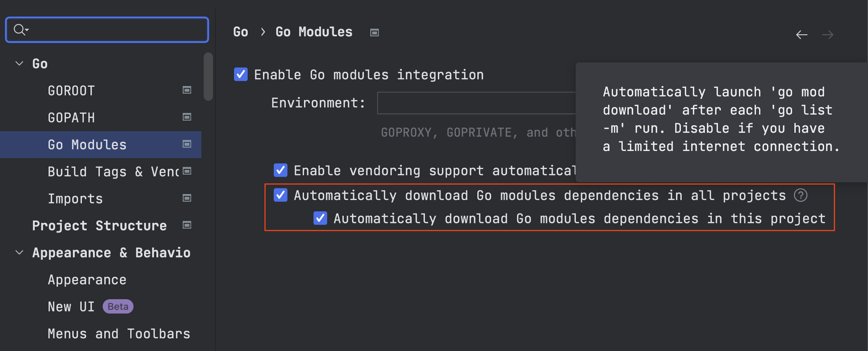
Task: Disable Go modules integration checkbox
Action: coord(241,74)
